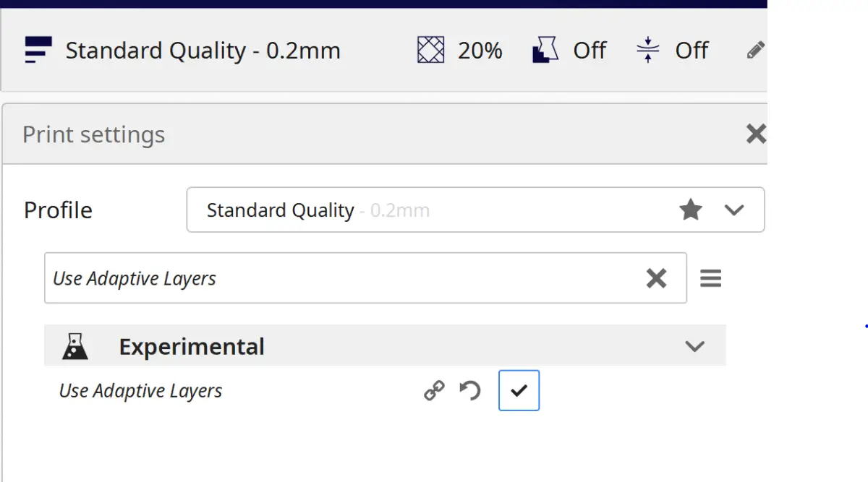Click the link icon beside Use Adaptive Layers
This screenshot has width=868, height=482.
click(x=434, y=391)
